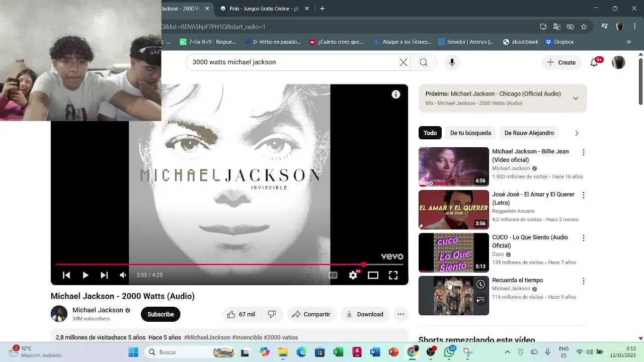Open the player settings gear
Screen dimensions: 644x362
point(353,275)
